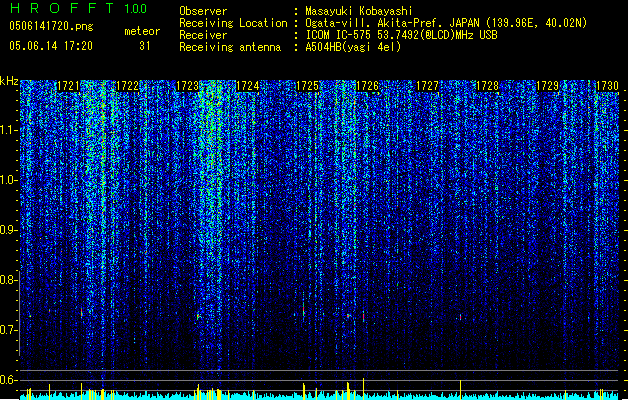Click the 1.0 kHz axis label
629x400 pixels.
click(9, 180)
